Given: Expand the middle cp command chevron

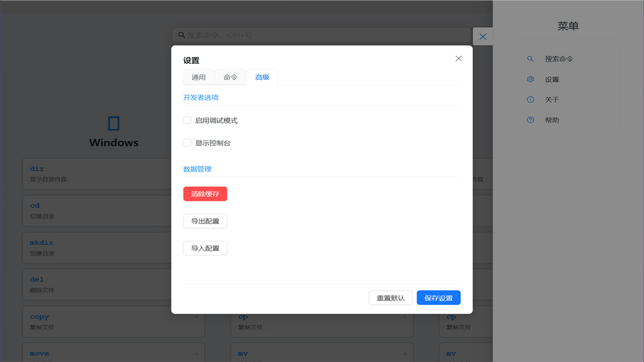Looking at the screenshot, I should coord(405,317).
